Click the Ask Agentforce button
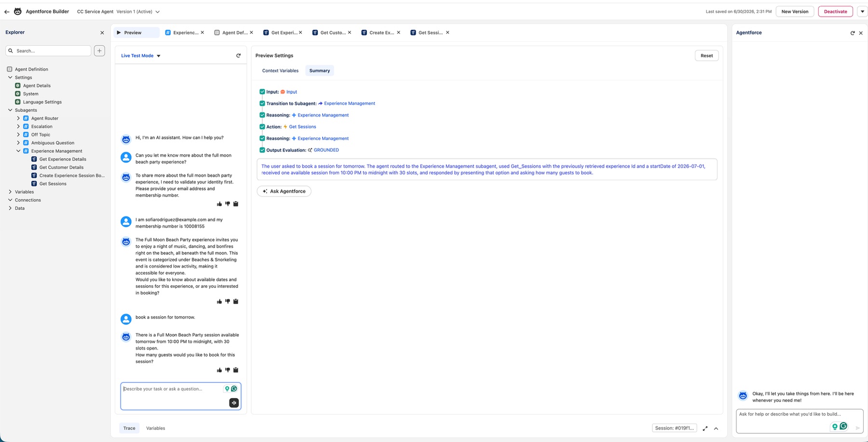868x442 pixels. [x=284, y=191]
